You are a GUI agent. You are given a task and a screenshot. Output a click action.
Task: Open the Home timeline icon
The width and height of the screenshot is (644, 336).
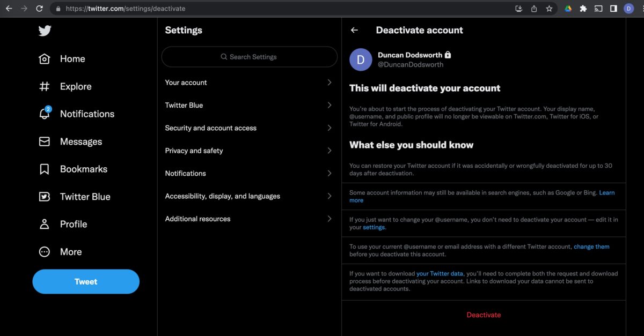45,59
